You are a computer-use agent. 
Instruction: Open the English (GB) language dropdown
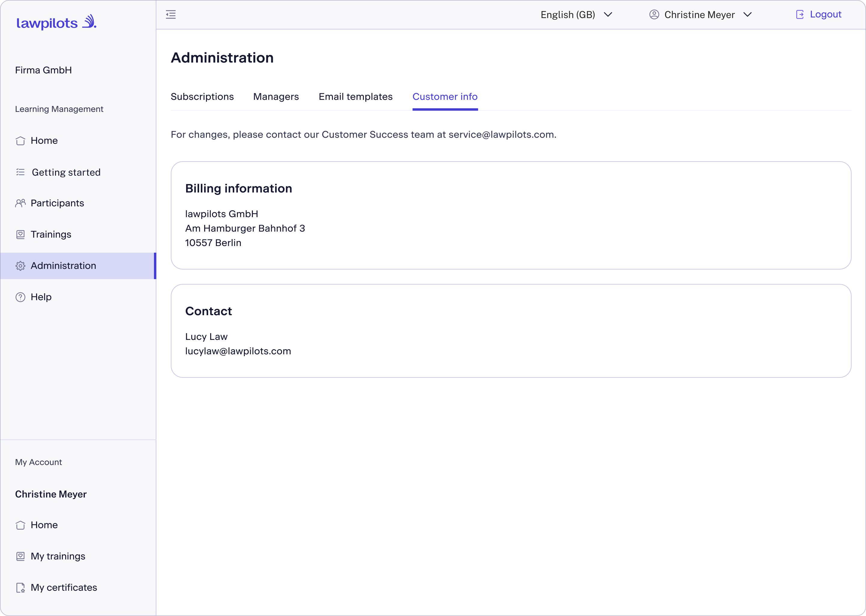[x=576, y=14]
